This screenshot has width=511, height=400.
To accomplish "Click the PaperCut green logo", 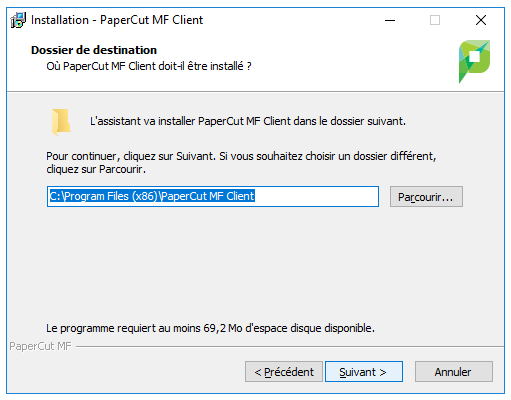I will click(474, 61).
